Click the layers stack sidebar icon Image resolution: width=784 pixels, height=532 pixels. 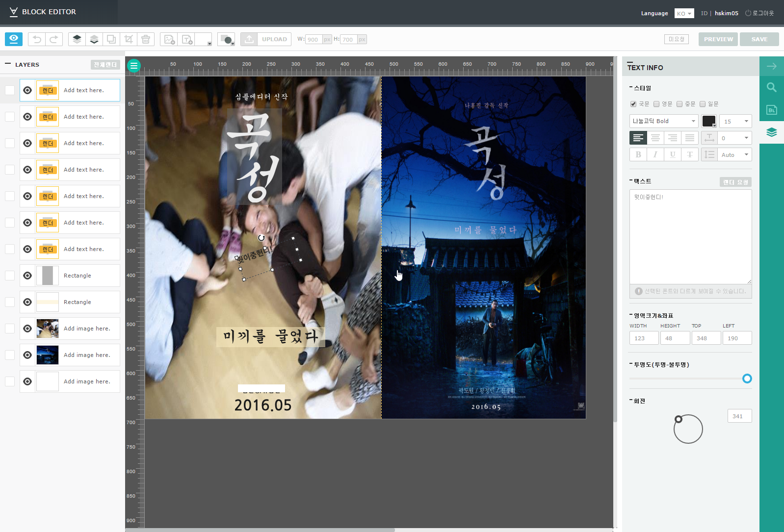click(x=772, y=132)
